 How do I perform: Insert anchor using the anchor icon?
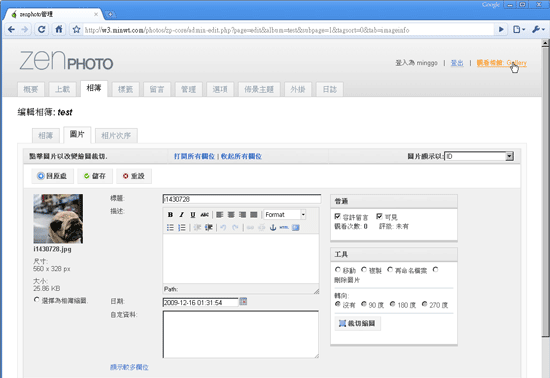273,228
